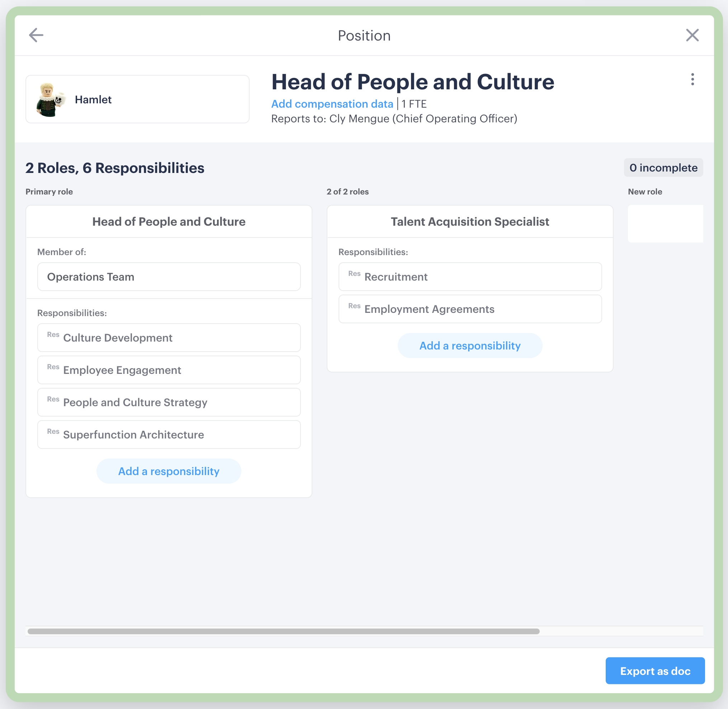Click the Res icon beside Culture Development
This screenshot has height=709, width=728.
click(x=53, y=335)
